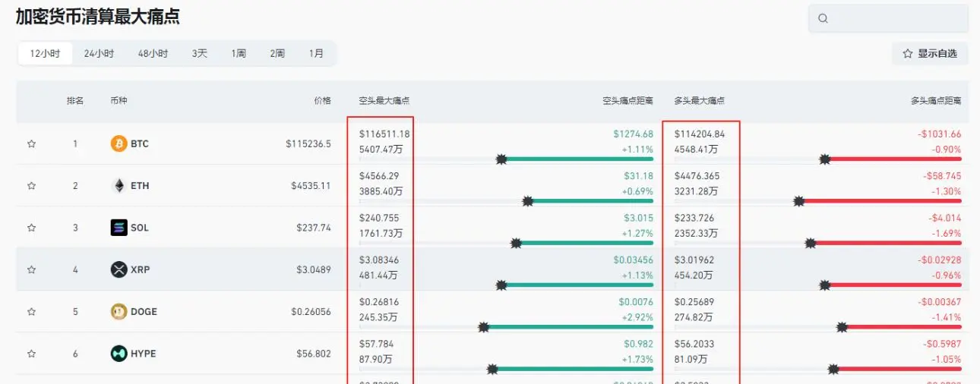Switch to the 24小时 tab
Image resolution: width=980 pixels, height=384 pixels.
(x=99, y=54)
